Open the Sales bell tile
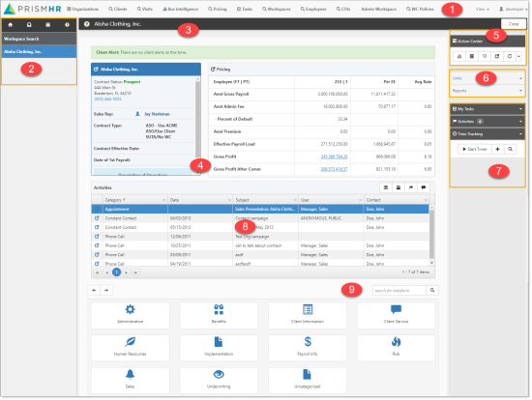The width and height of the screenshot is (532, 400). 130,380
